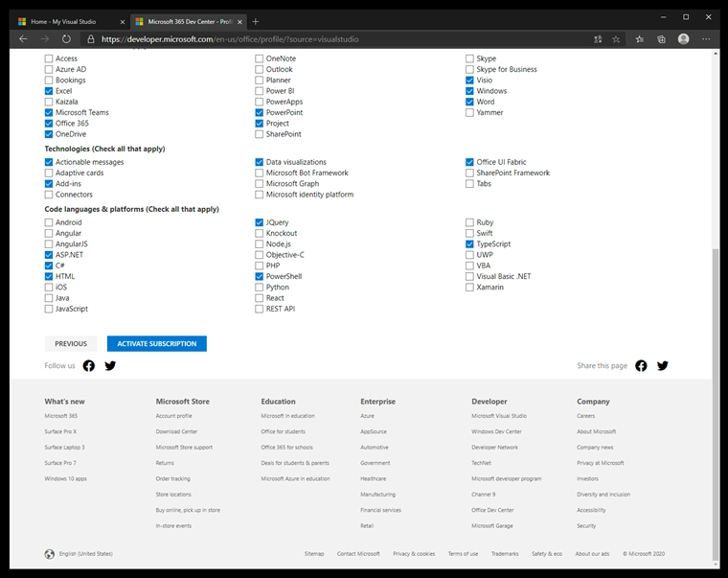Open a new browser tab
The width and height of the screenshot is (728, 578).
pos(256,21)
